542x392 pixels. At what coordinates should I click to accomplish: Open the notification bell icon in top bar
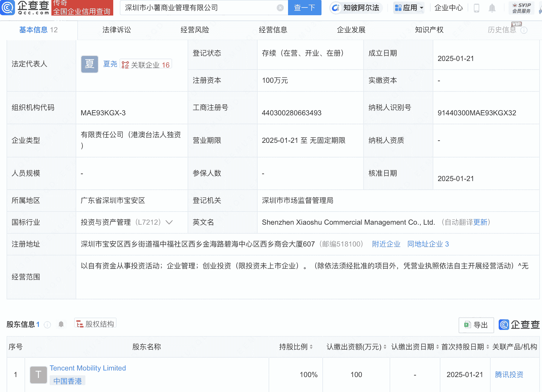click(x=492, y=8)
